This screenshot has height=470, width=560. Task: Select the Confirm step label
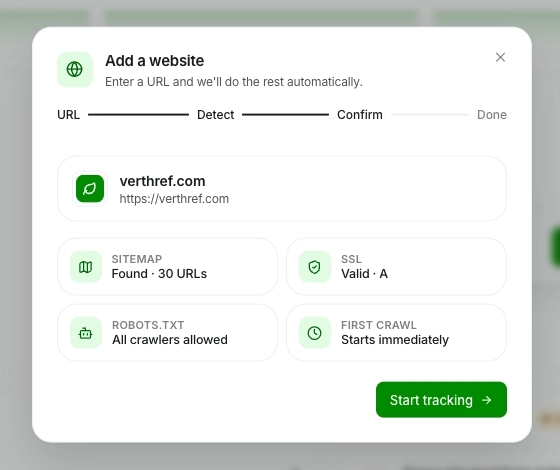pos(360,115)
